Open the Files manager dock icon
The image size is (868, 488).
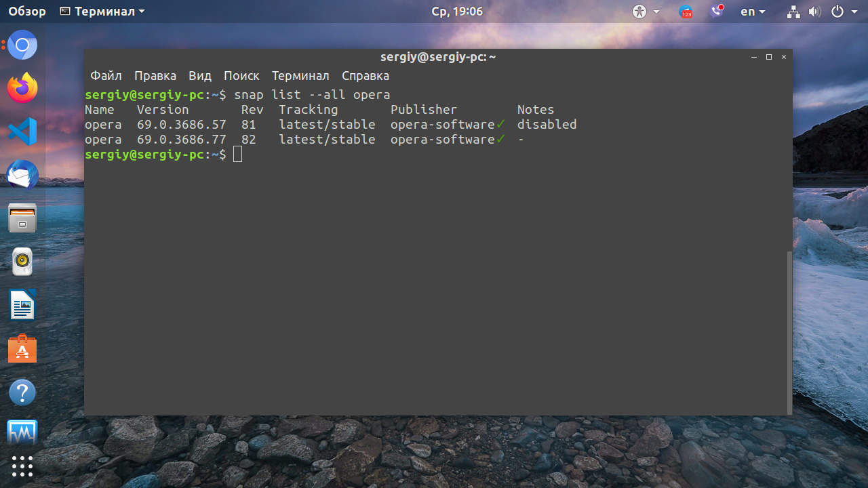point(22,218)
